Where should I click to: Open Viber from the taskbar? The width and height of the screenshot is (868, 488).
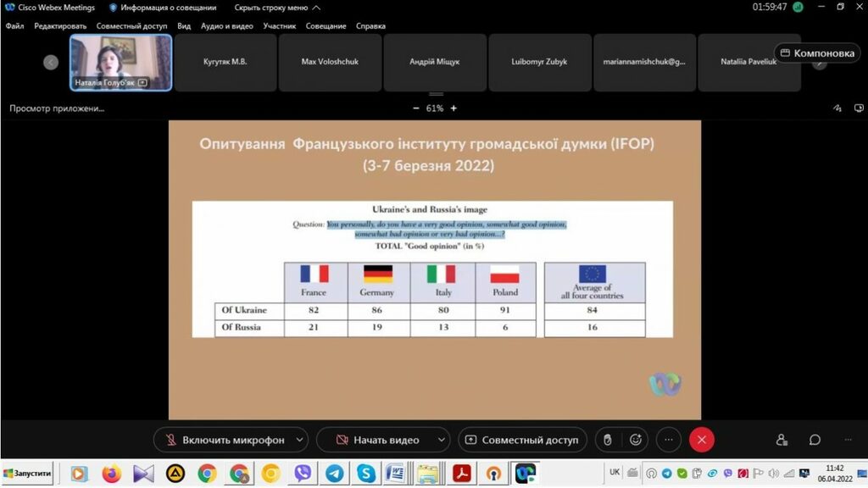tap(303, 473)
